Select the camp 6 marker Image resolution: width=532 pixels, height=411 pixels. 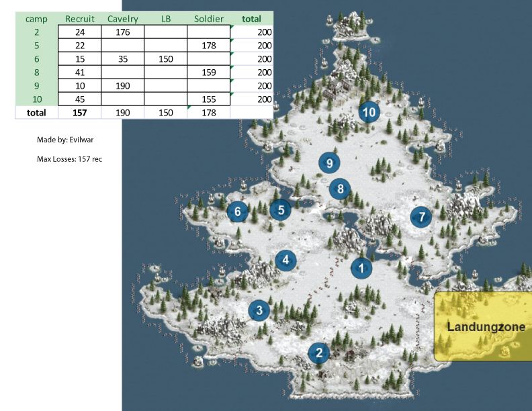pyautogui.click(x=237, y=212)
